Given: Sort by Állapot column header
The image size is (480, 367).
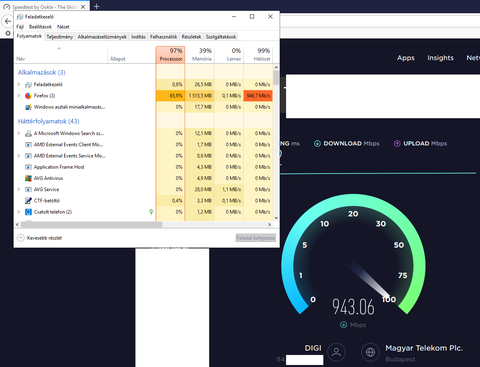Looking at the screenshot, I should click(131, 55).
